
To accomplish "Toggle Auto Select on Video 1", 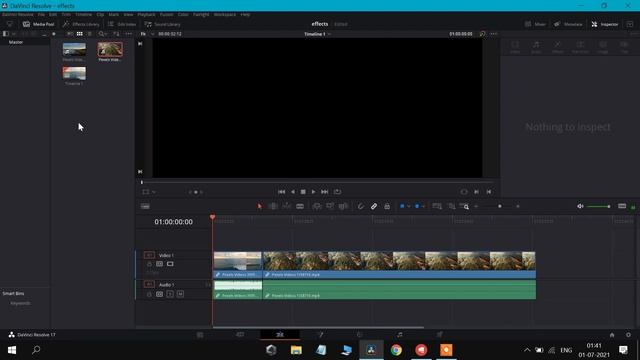I will (x=160, y=264).
